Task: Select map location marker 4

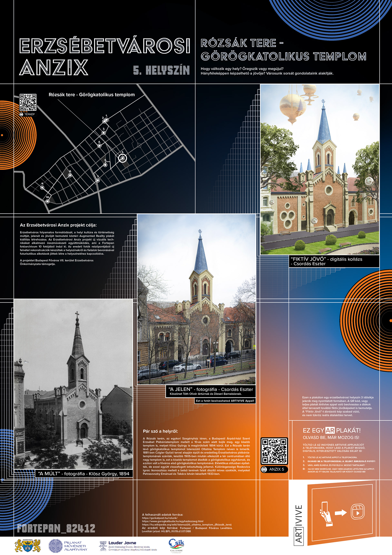Action: [x=99, y=146]
